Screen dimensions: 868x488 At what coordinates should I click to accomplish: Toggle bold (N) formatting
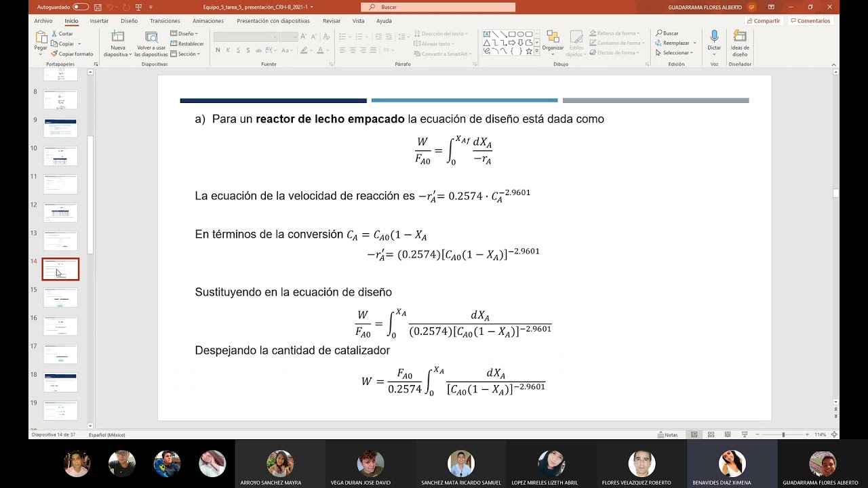click(218, 50)
